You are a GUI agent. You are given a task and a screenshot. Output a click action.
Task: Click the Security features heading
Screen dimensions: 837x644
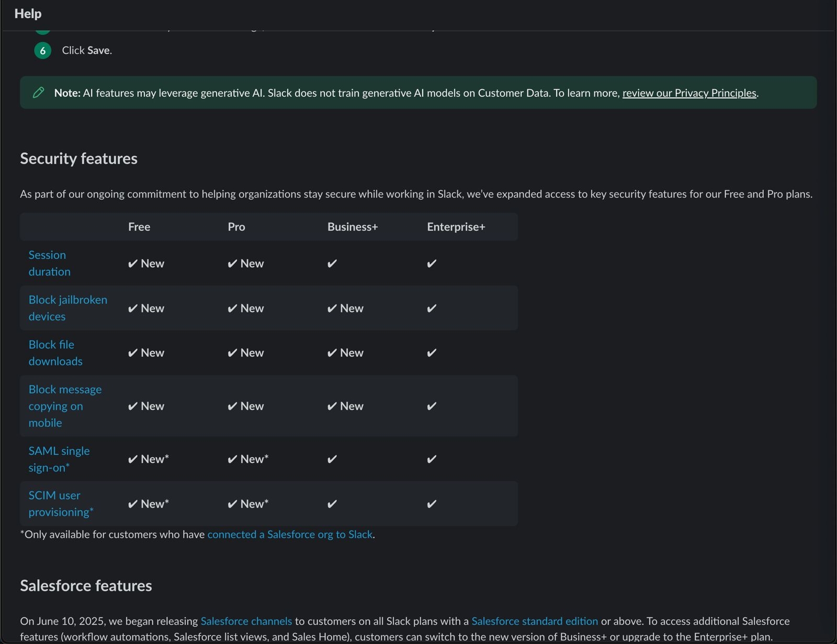79,158
